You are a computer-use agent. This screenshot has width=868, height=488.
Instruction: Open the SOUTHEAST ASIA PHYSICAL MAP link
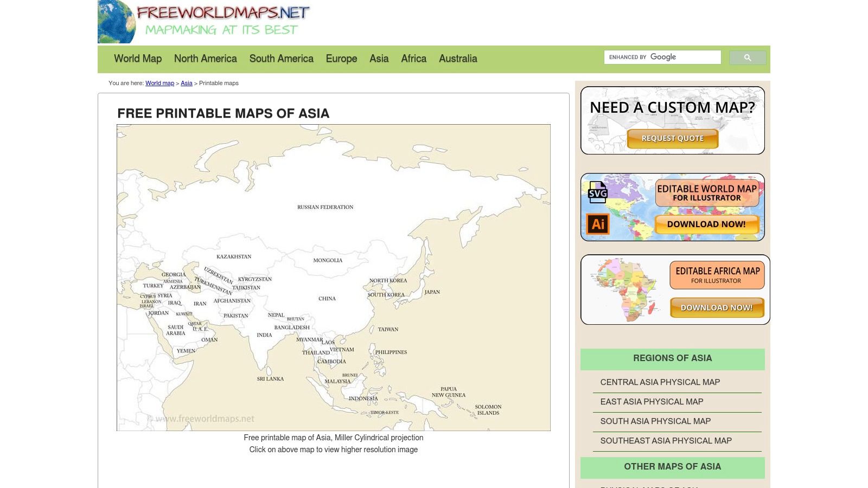tap(666, 441)
